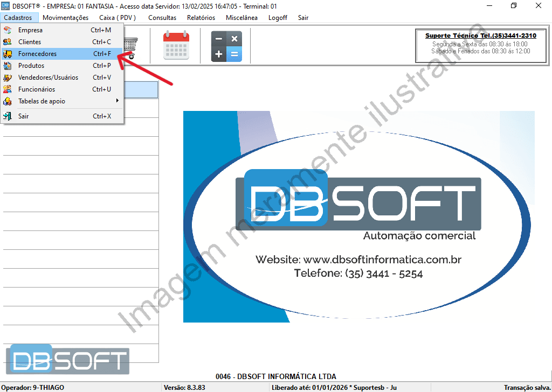
Task: Click the Cadastros menu bar item
Action: coord(18,18)
